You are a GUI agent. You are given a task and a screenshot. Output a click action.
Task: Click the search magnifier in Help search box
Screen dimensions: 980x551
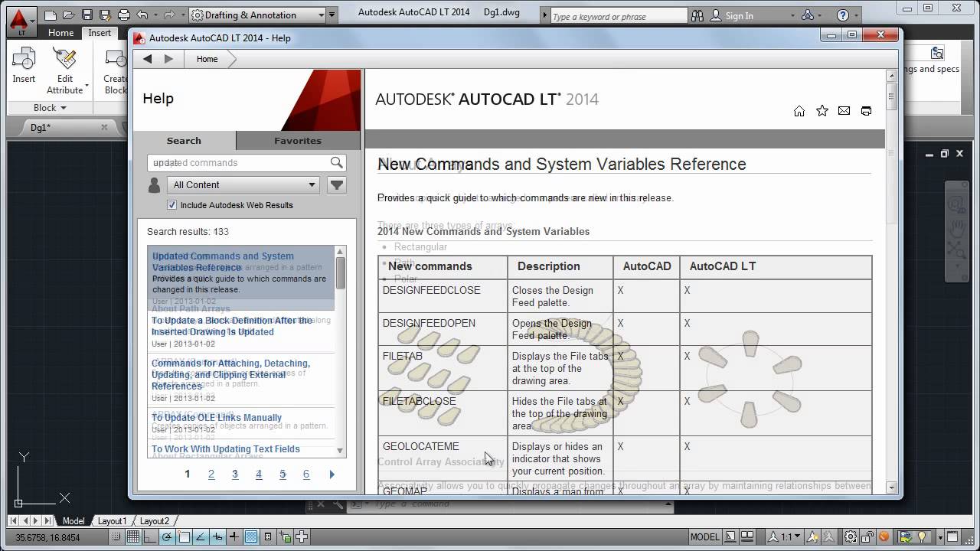pos(336,162)
